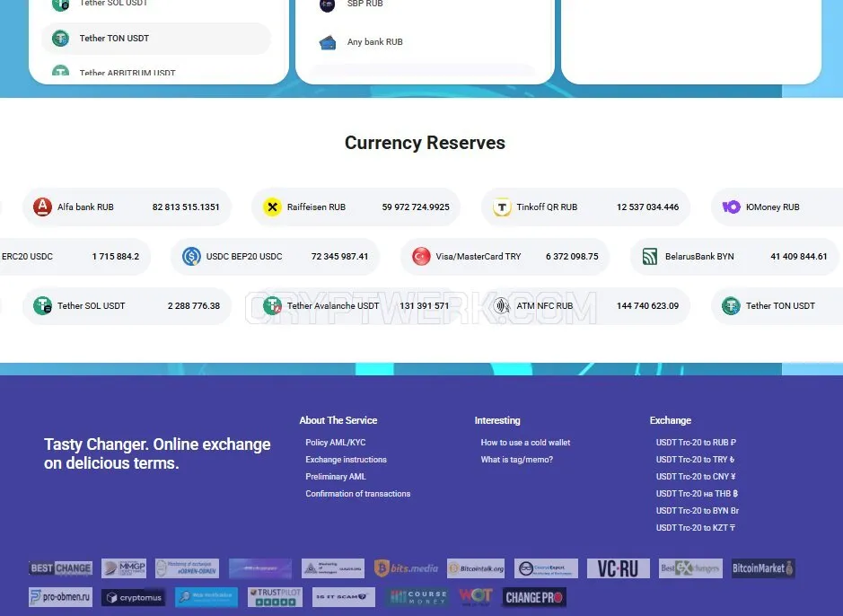The width and height of the screenshot is (843, 616).
Task: Click the About The Service heading
Action: (x=338, y=420)
